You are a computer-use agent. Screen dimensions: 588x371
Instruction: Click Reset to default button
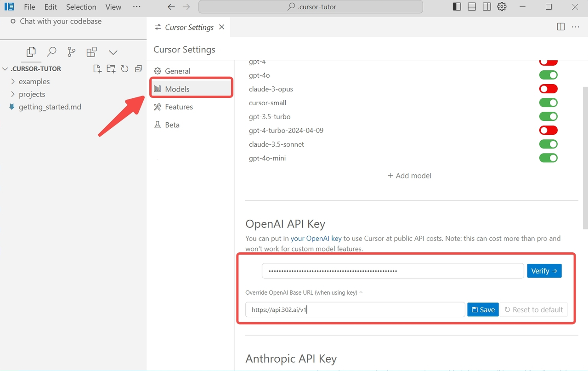534,309
